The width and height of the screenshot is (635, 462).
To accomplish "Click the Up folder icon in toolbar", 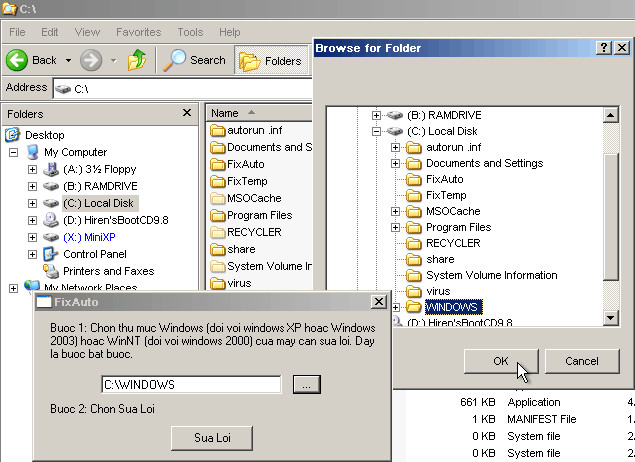I will (137, 60).
